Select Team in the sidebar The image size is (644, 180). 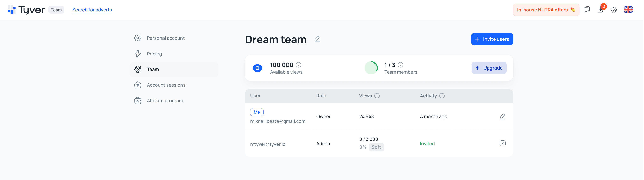[174, 69]
